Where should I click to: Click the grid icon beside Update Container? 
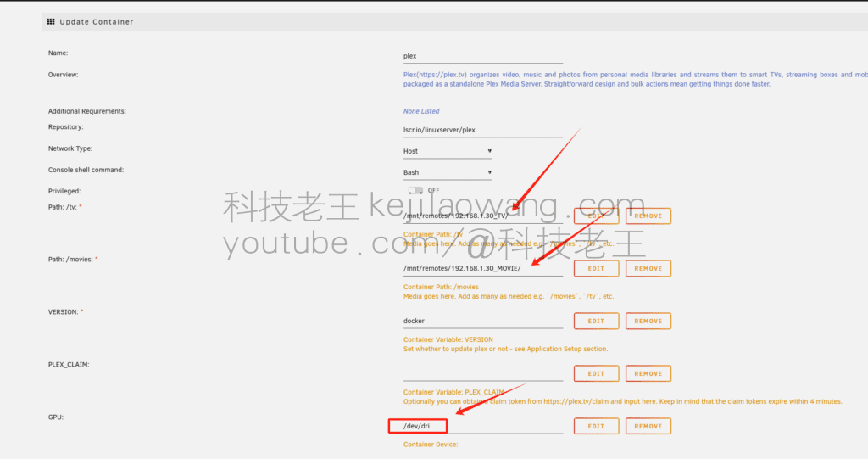pos(51,21)
